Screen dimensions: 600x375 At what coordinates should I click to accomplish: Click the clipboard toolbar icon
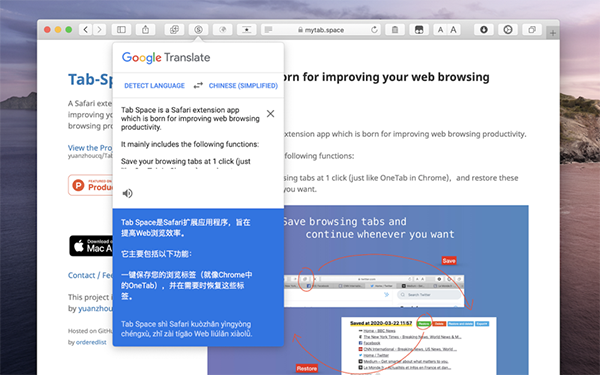click(x=395, y=29)
